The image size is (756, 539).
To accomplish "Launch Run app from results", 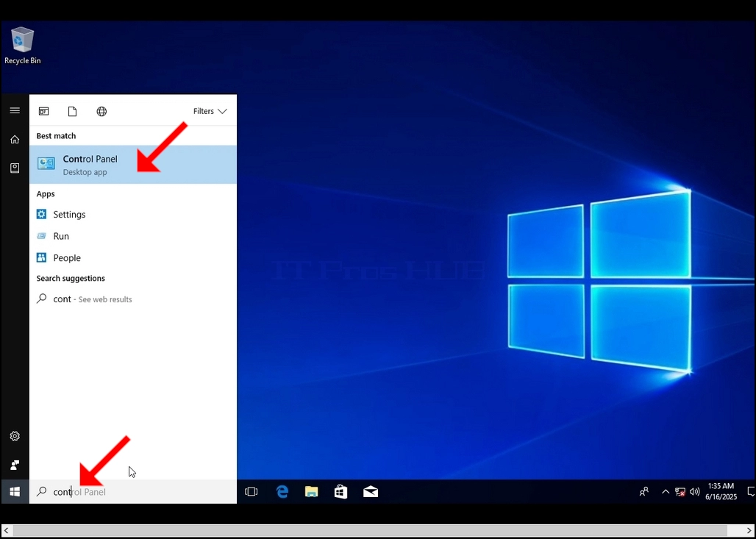I will click(133, 236).
